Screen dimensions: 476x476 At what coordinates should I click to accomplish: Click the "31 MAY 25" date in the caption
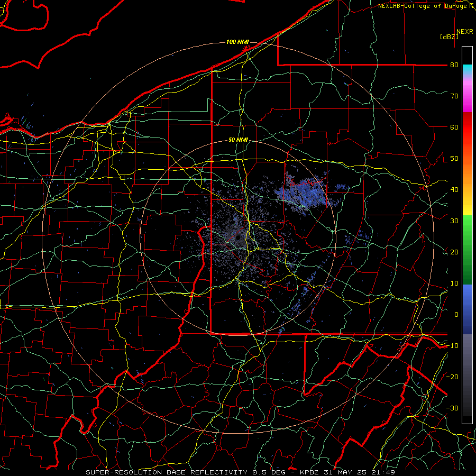pos(345,472)
